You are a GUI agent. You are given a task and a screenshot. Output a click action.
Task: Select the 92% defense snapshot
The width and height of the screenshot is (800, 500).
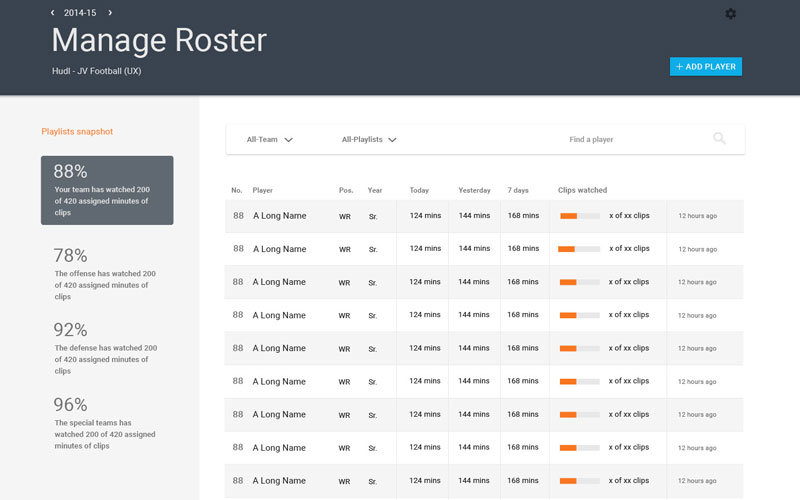(x=105, y=348)
